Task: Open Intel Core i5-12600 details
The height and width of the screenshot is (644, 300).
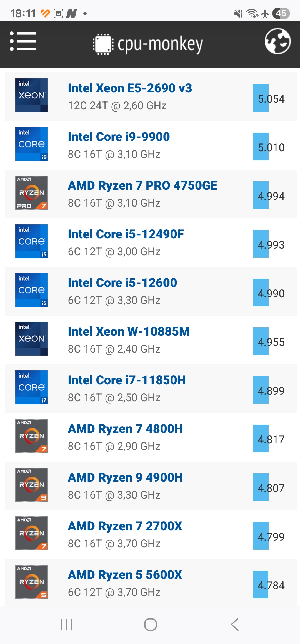Action: point(122,283)
